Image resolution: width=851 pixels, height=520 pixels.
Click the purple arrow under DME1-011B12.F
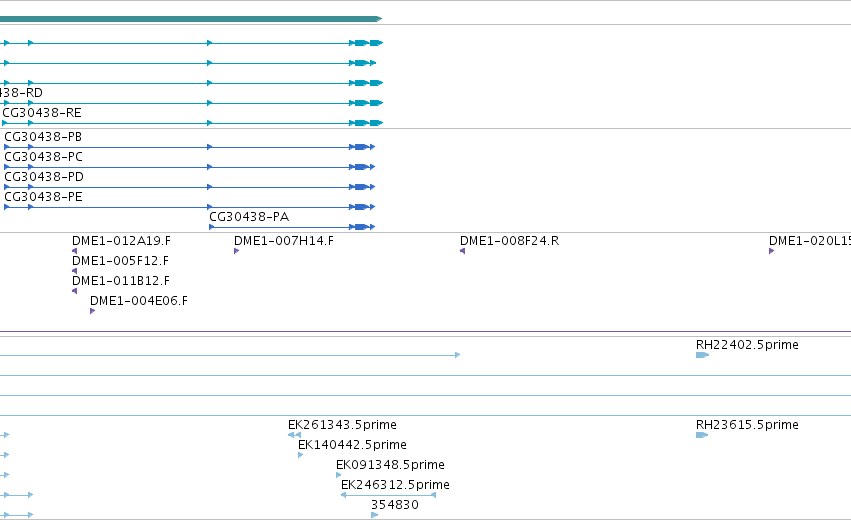(x=74, y=291)
